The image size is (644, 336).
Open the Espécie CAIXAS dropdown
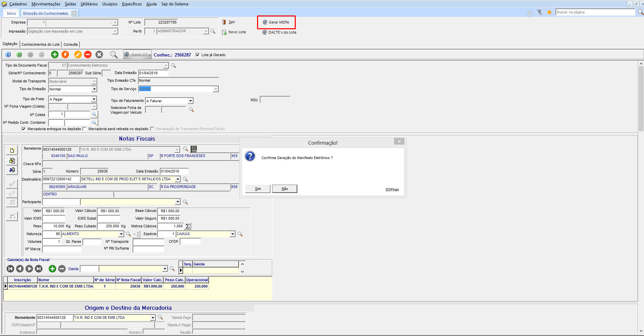tap(232, 234)
